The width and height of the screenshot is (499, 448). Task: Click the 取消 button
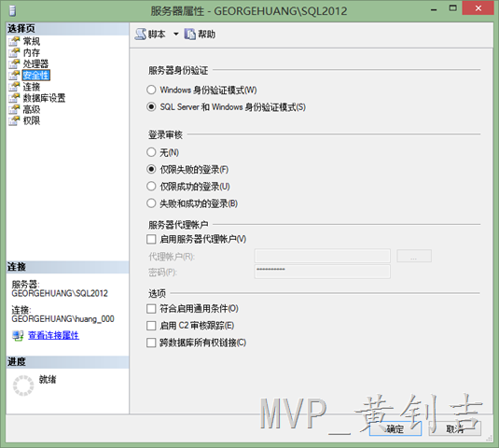pyautogui.click(x=455, y=429)
